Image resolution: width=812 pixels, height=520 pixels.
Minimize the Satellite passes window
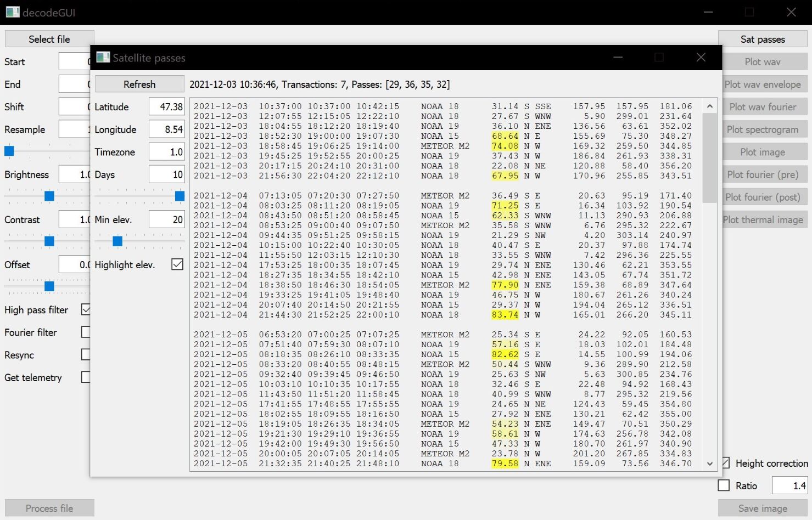coord(618,57)
